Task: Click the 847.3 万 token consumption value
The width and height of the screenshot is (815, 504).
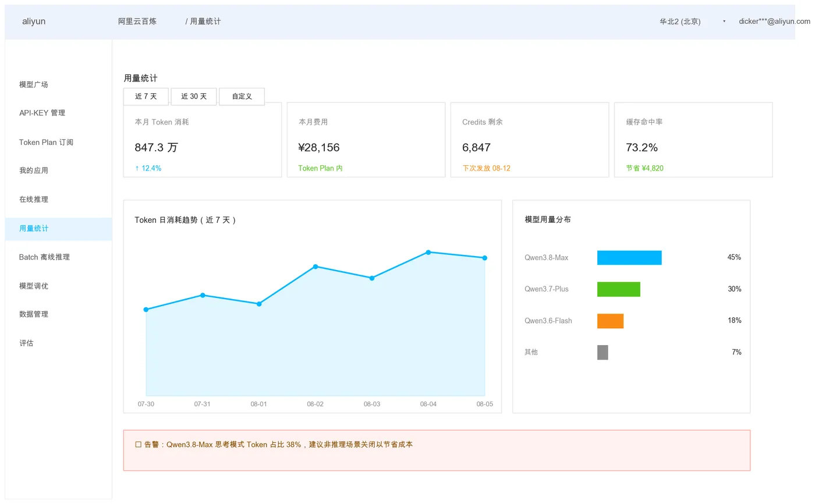Action: (156, 147)
